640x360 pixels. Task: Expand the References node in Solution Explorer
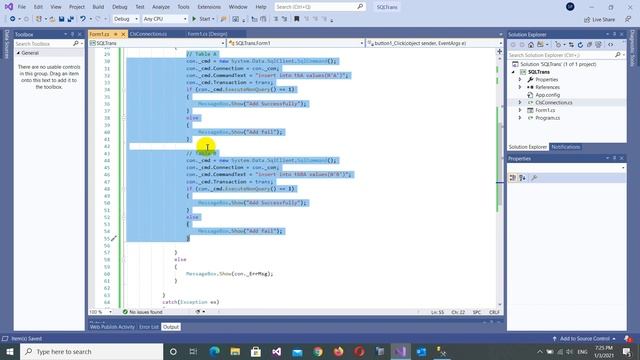(520, 87)
